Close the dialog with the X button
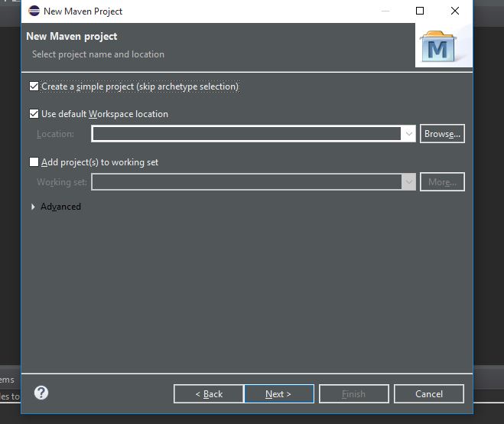 coord(455,11)
